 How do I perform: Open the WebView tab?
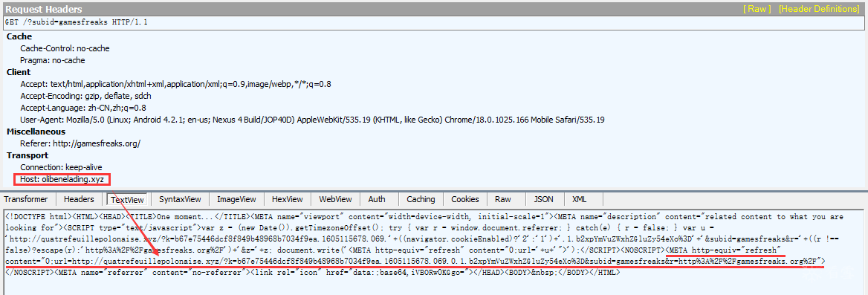(335, 199)
